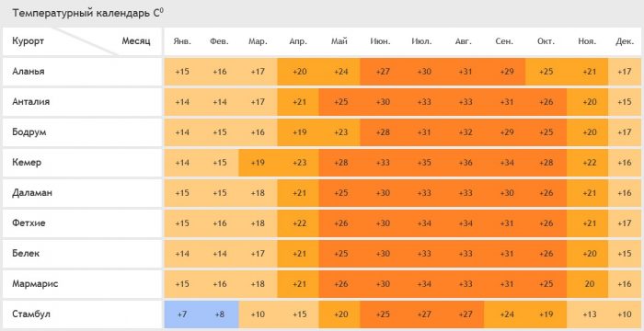Viewport: 644px width, 331px height.
Task: Click blue +7 cell for Стамбул January
Action: pos(182,314)
